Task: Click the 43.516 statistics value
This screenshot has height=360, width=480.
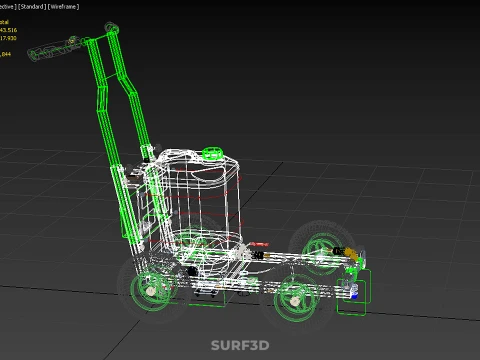Action: point(8,30)
